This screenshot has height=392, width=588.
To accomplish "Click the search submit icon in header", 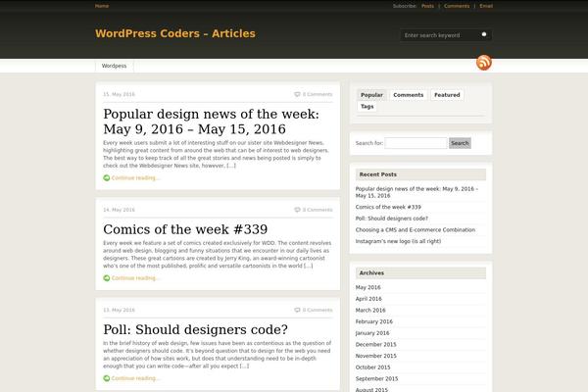I will point(484,34).
